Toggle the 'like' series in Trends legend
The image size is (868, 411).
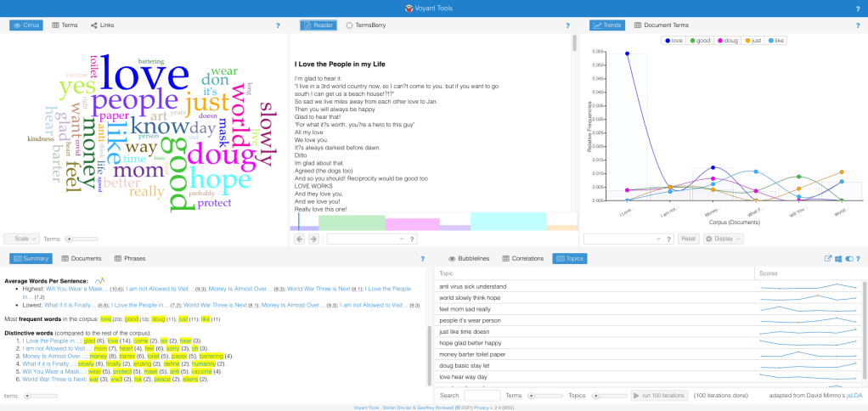pos(777,40)
